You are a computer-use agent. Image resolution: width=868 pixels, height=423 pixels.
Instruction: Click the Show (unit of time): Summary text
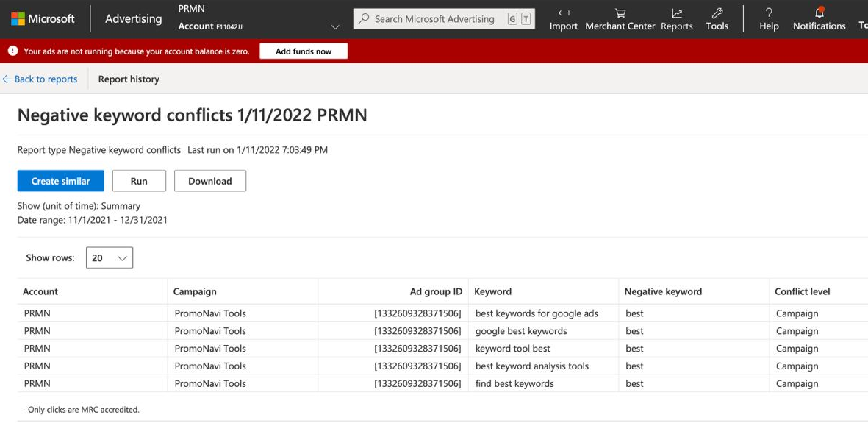click(79, 206)
